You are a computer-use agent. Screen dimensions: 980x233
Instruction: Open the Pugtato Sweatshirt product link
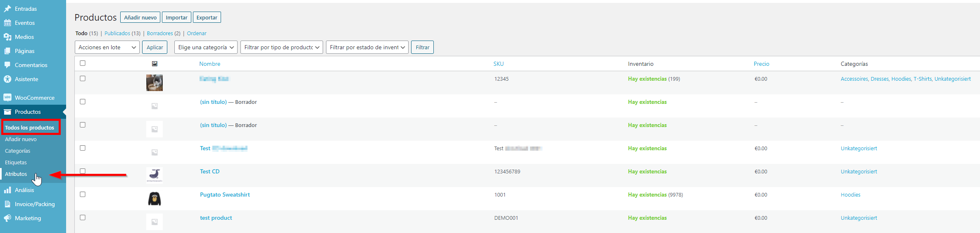[x=225, y=195]
